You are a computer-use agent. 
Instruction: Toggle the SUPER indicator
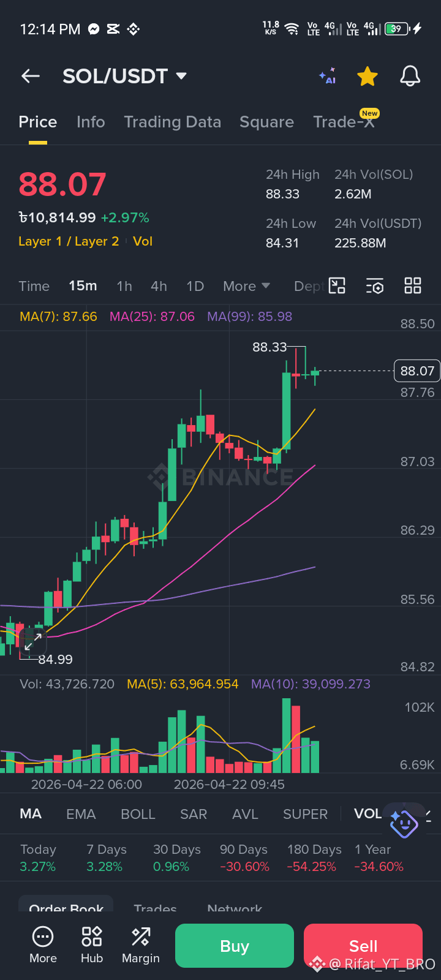pyautogui.click(x=305, y=814)
